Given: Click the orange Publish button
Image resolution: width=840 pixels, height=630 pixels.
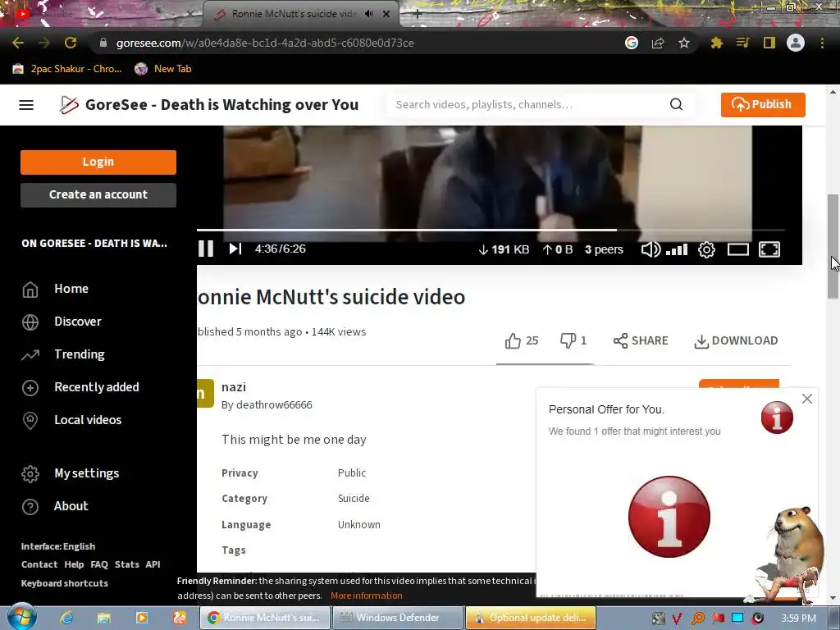Looking at the screenshot, I should pos(763,104).
